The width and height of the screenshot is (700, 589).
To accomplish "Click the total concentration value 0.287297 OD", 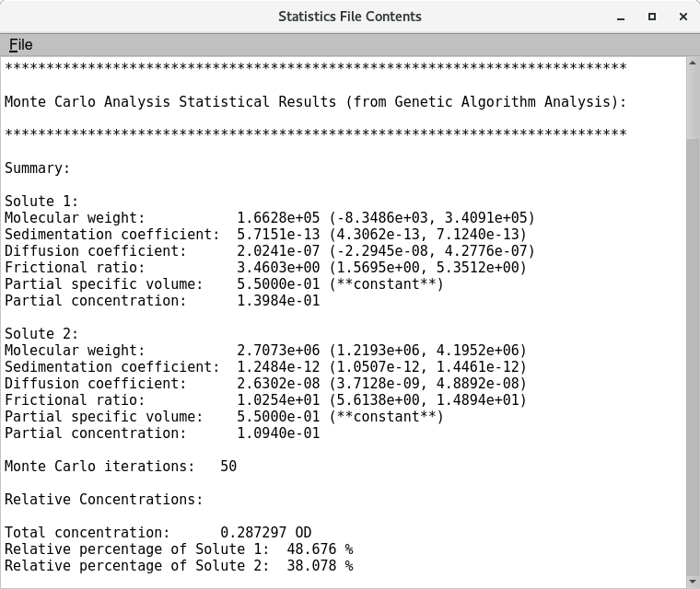I will click(x=265, y=533).
